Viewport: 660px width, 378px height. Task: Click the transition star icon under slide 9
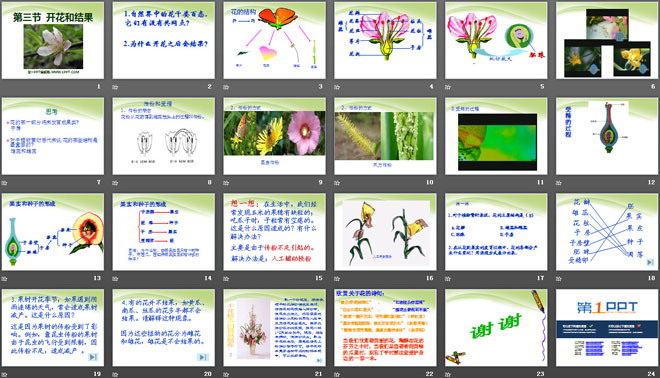pyautogui.click(x=226, y=183)
